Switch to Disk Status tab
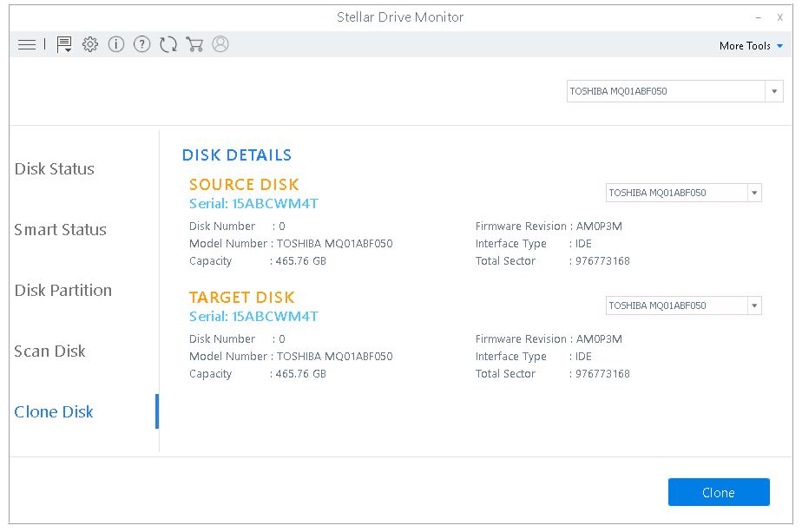The height and width of the screenshot is (532, 802). coord(54,169)
